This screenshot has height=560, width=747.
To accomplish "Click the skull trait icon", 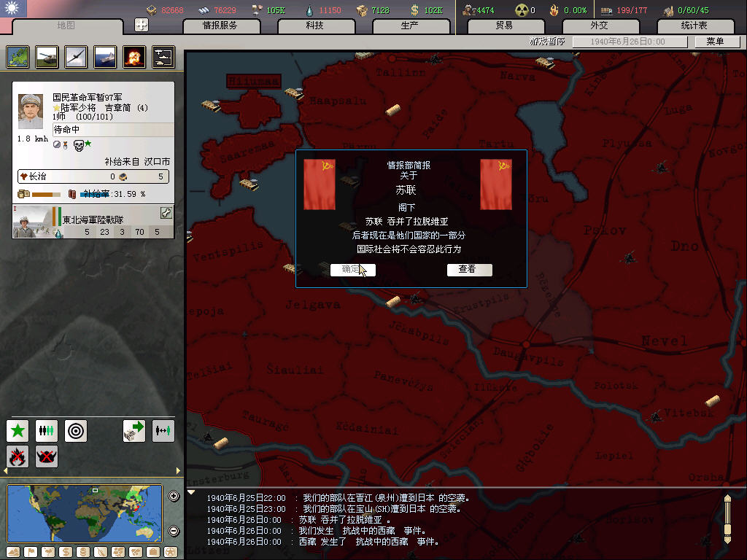I will pos(79,145).
